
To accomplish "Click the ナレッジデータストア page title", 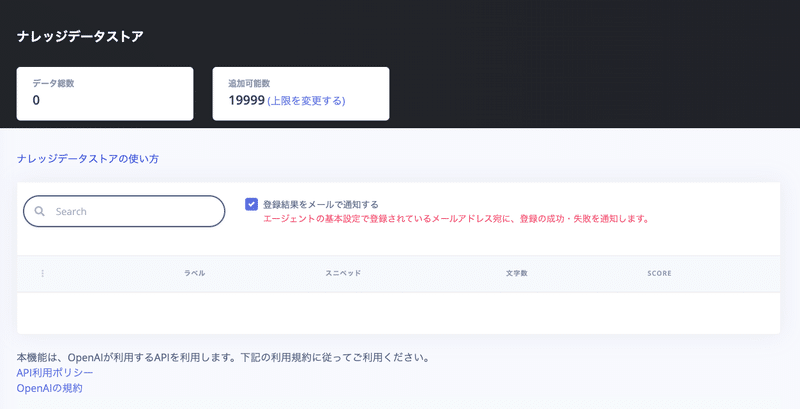I will 80,37.
